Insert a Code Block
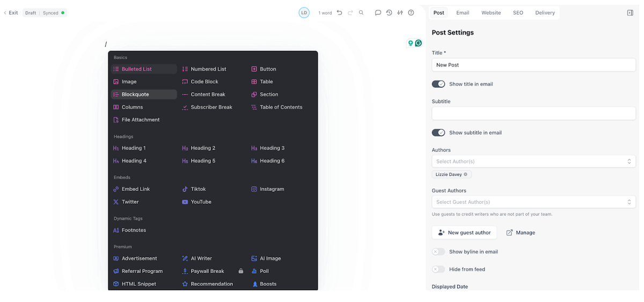The height and width of the screenshot is (302, 644). (201, 82)
